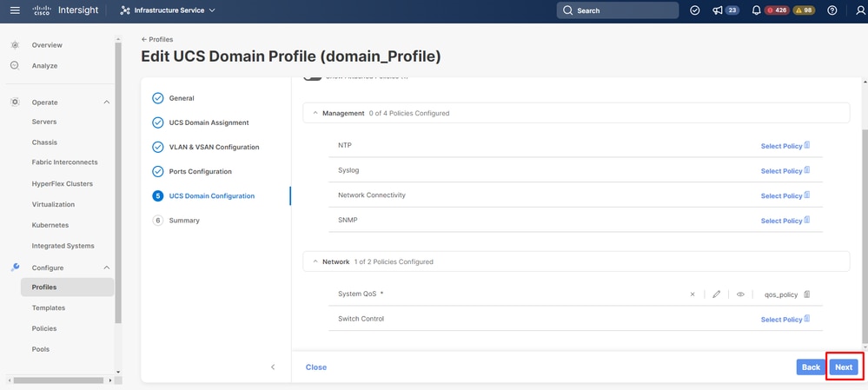Image resolution: width=868 pixels, height=390 pixels.
Task: Click in the Search field
Action: [617, 10]
